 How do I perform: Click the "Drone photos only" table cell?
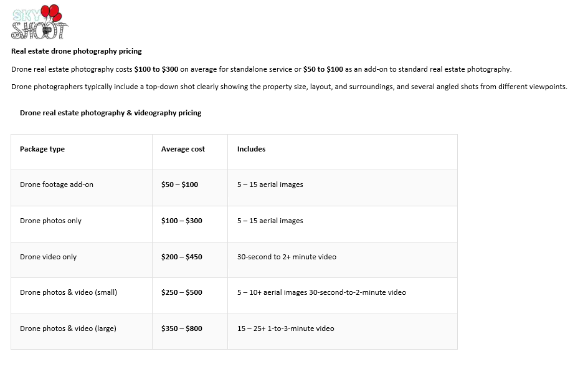click(50, 221)
